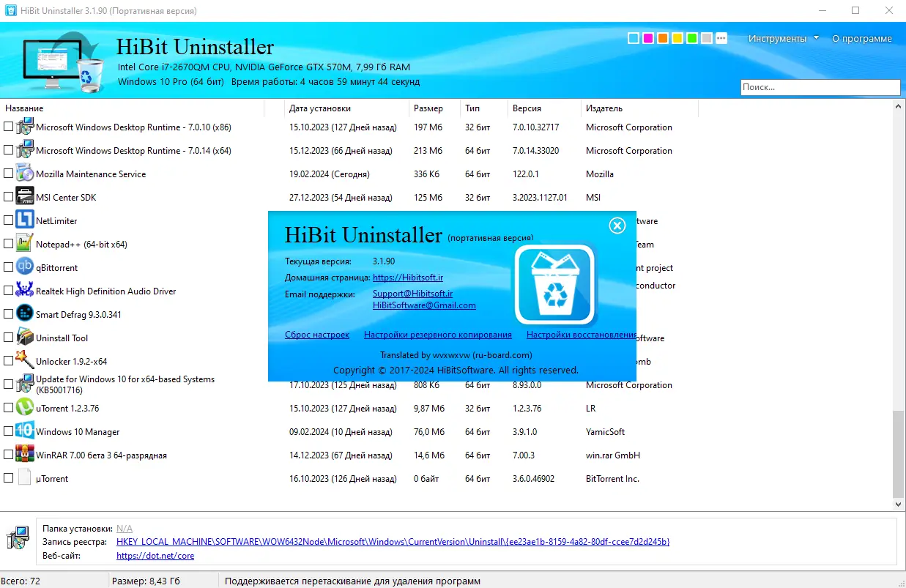Image resolution: width=906 pixels, height=588 pixels.
Task: Click the blank µTorrent file icon
Action: 25,478
